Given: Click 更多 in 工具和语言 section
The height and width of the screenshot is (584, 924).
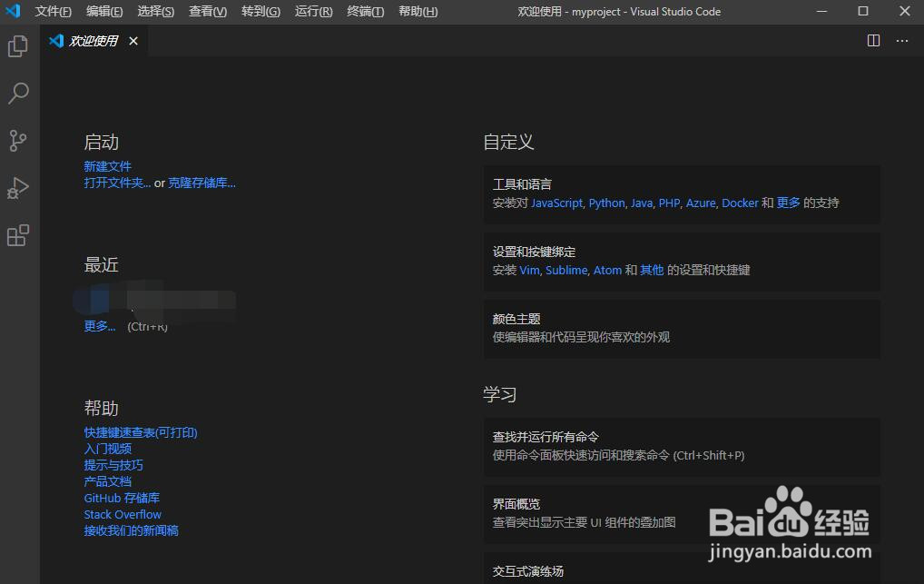Looking at the screenshot, I should pos(788,203).
